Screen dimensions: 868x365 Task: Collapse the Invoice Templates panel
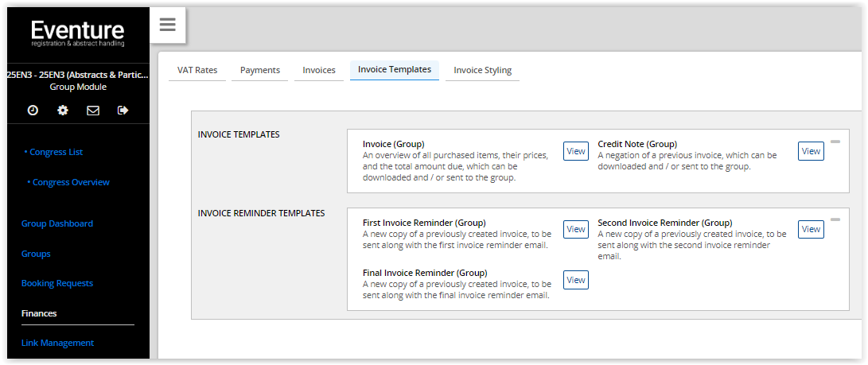(x=835, y=142)
